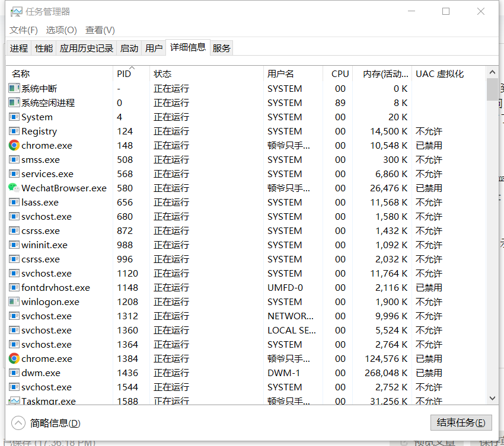The width and height of the screenshot is (504, 446).
Task: Click the LOCAL SE... username cell
Action: click(292, 330)
